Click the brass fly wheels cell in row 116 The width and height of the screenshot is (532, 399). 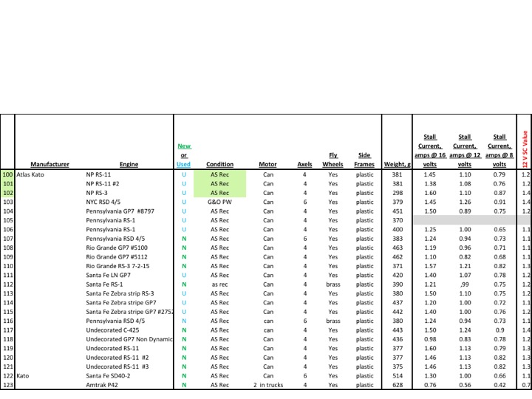pyautogui.click(x=333, y=321)
